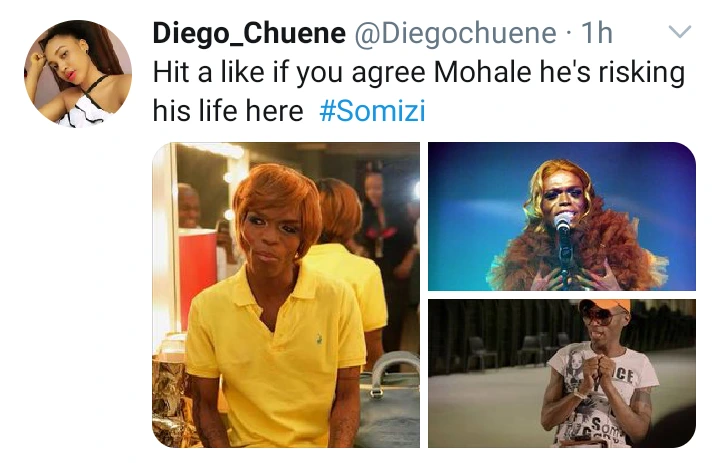The image size is (720, 463).
Task: Click the polo shirt logo emblem
Action: point(319,340)
